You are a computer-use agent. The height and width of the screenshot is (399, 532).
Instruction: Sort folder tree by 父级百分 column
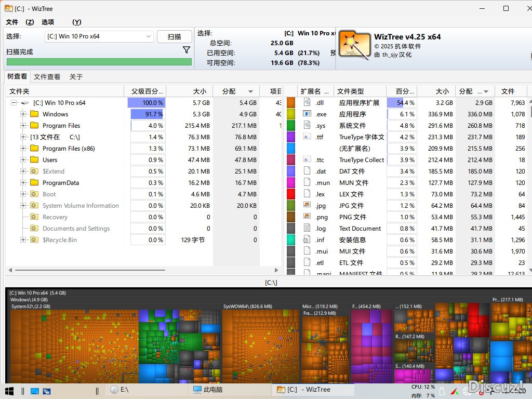(145, 91)
